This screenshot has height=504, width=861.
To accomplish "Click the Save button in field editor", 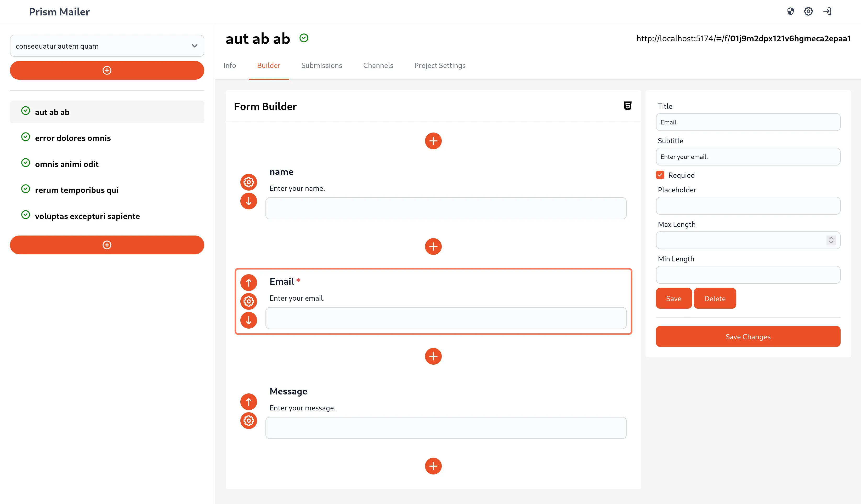I will [x=673, y=298].
